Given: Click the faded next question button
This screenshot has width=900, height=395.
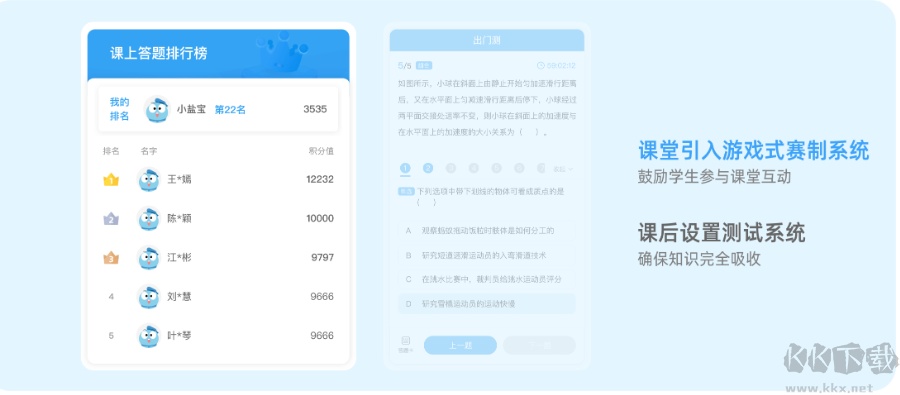Looking at the screenshot, I should point(539,345).
